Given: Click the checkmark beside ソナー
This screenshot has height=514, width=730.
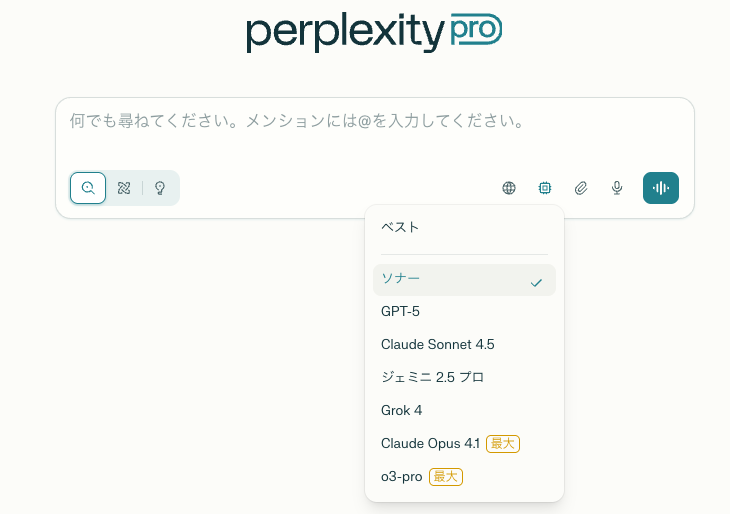Looking at the screenshot, I should pyautogui.click(x=537, y=282).
